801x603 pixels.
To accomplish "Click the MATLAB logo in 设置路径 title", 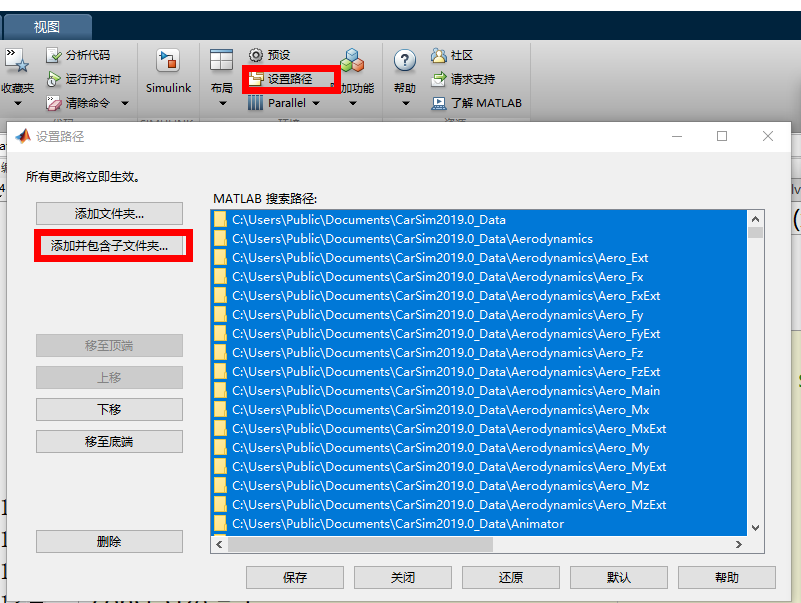I will 23,136.
